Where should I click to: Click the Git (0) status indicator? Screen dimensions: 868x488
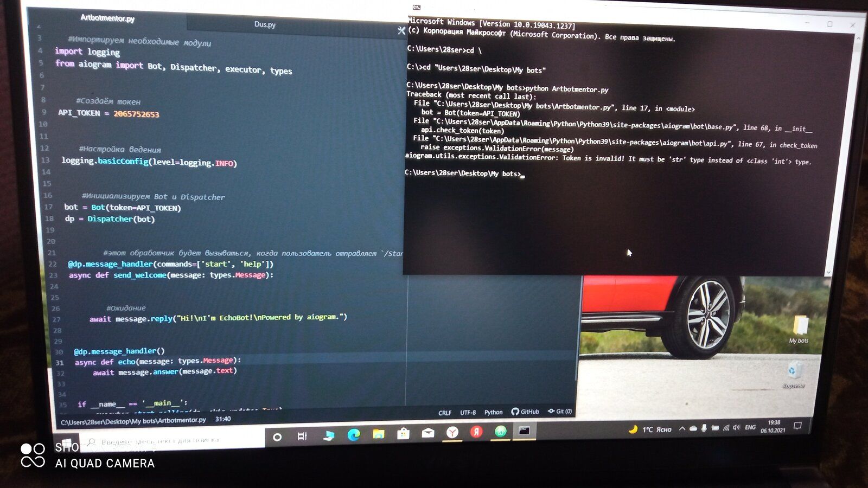[560, 411]
